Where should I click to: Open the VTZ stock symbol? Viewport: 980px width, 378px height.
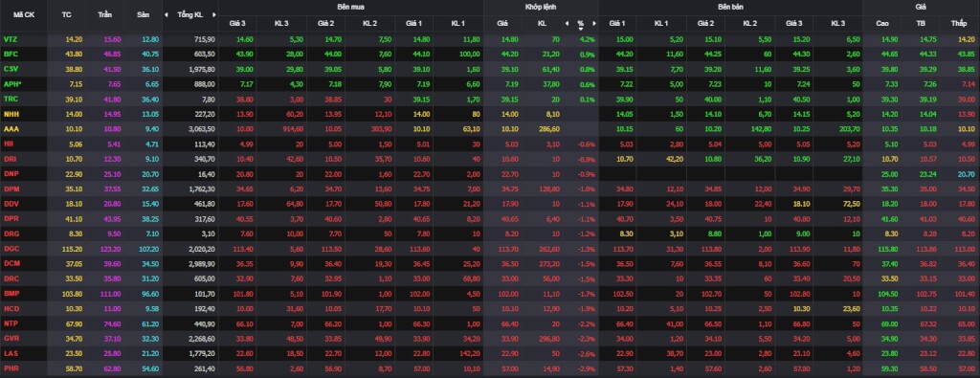[x=11, y=38]
